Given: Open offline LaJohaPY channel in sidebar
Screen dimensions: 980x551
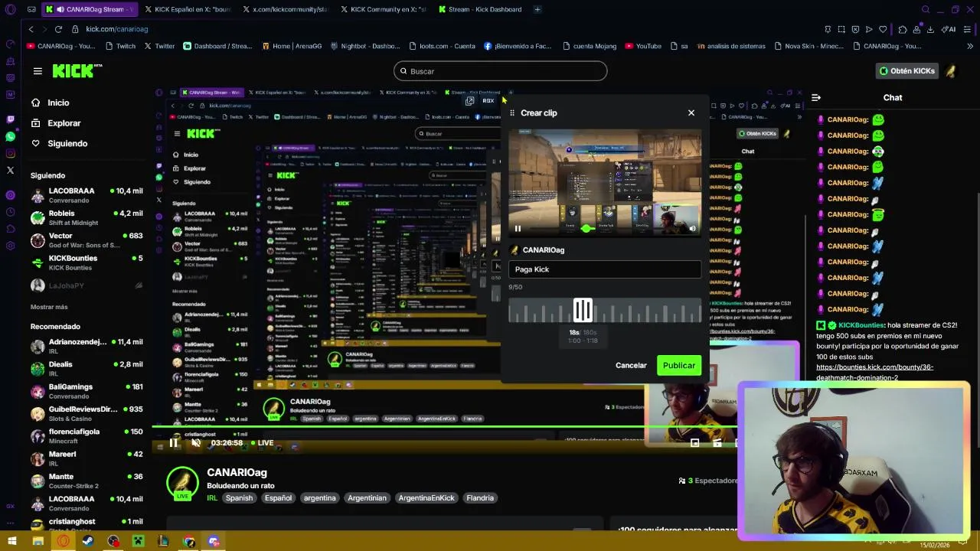Looking at the screenshot, I should coord(87,285).
